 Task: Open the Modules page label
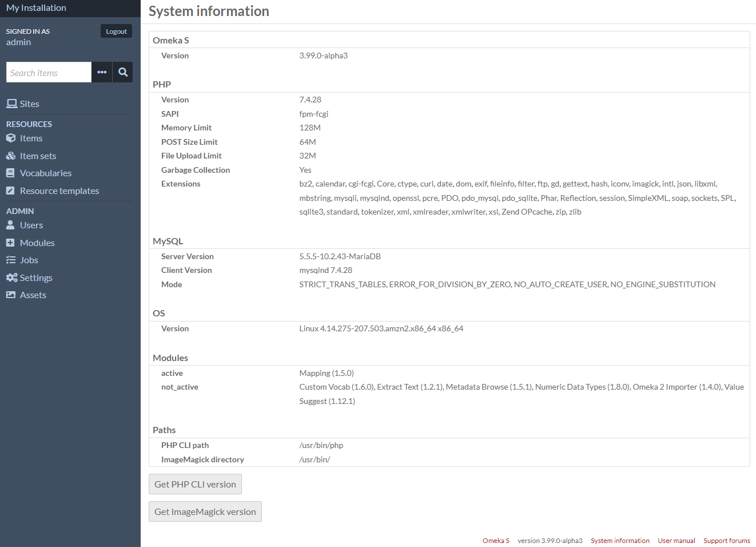pos(37,243)
